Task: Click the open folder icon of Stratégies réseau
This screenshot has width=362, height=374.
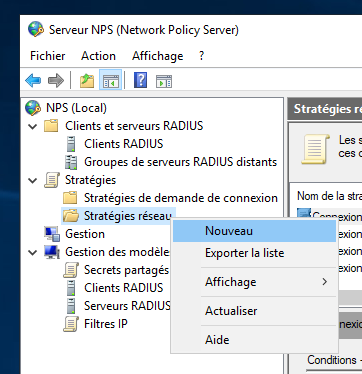Action: point(71,216)
